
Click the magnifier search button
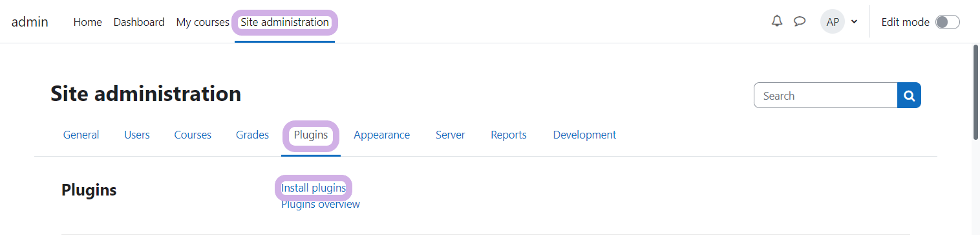[909, 95]
